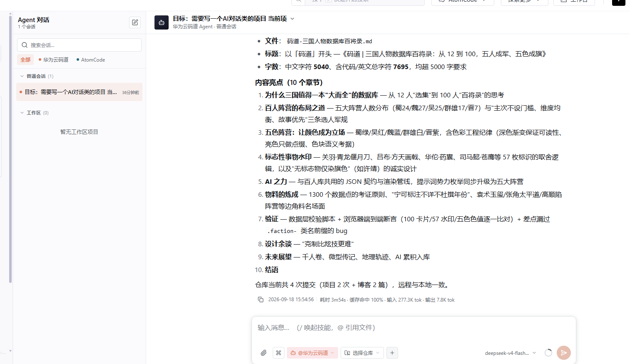
Task: Click the left sidebar vertical scrollbar
Action: point(10,150)
